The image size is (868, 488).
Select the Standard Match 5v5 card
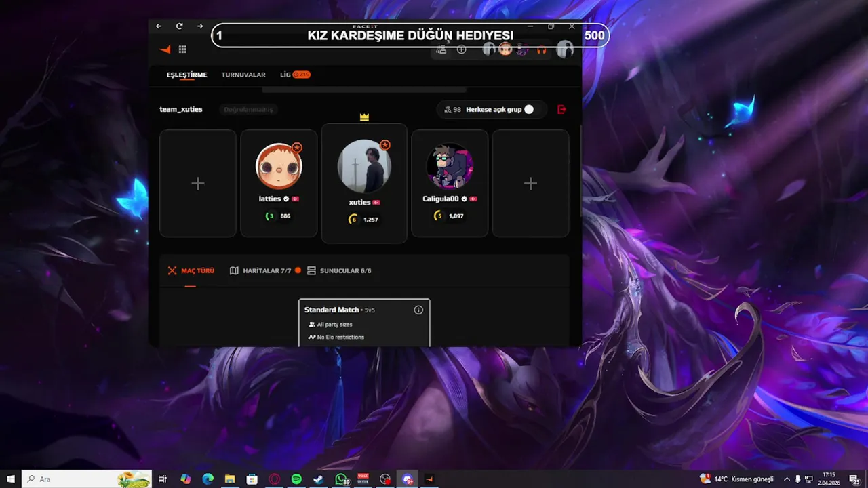click(x=364, y=323)
